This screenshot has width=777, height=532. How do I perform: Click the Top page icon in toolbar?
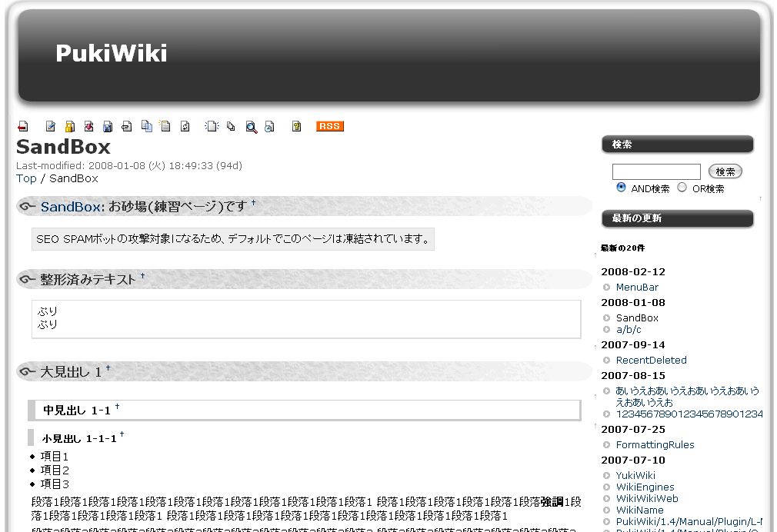tap(22, 127)
